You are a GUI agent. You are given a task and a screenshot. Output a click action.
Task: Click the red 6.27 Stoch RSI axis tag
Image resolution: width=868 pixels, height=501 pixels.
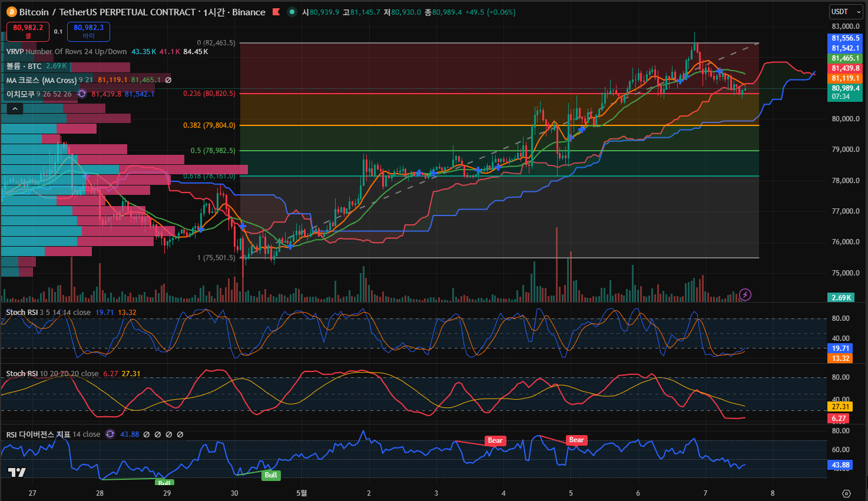click(839, 419)
